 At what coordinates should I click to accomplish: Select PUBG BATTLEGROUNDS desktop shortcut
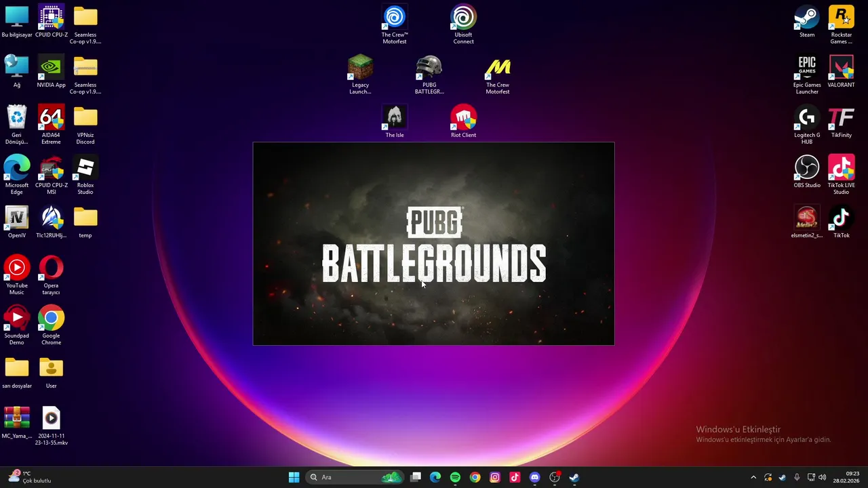coord(429,75)
